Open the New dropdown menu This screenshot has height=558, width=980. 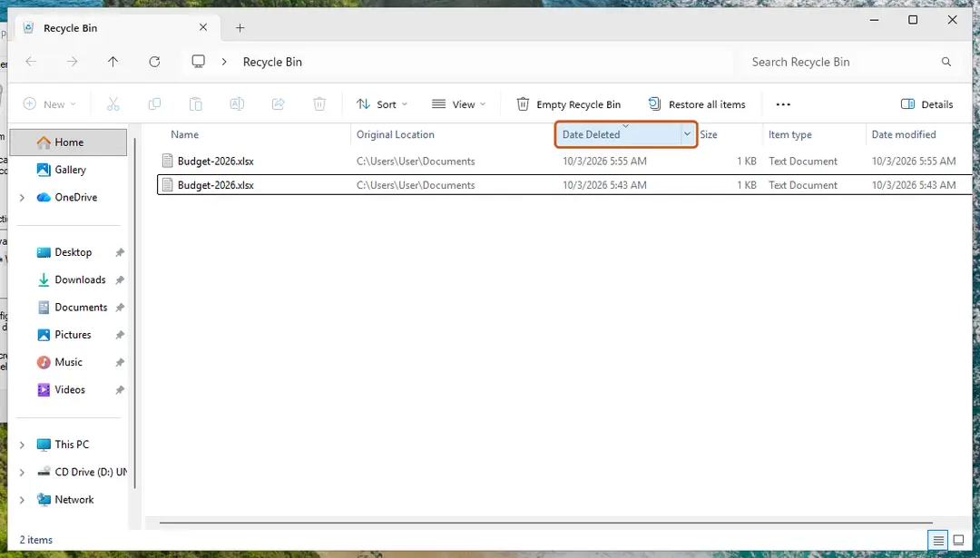tap(49, 104)
